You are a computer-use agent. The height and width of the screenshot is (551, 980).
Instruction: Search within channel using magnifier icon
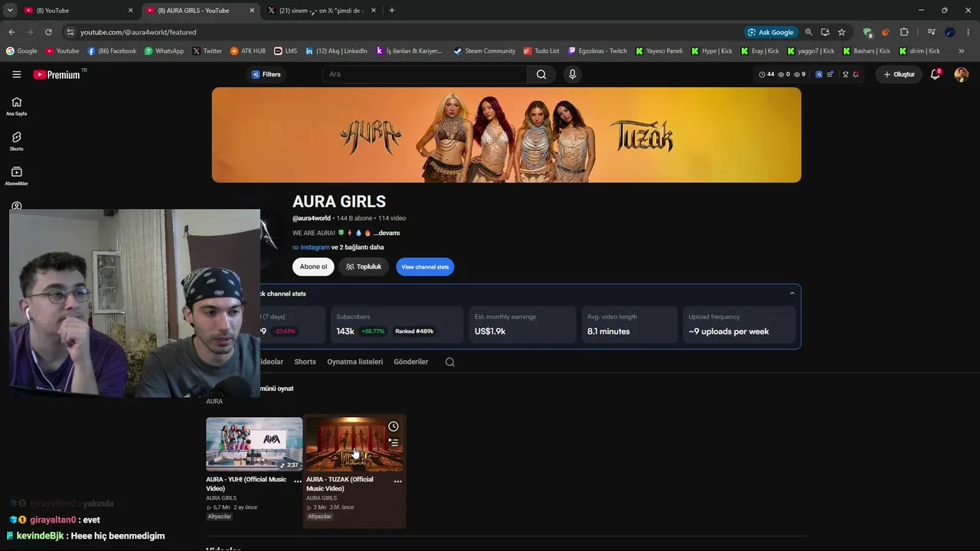click(450, 362)
